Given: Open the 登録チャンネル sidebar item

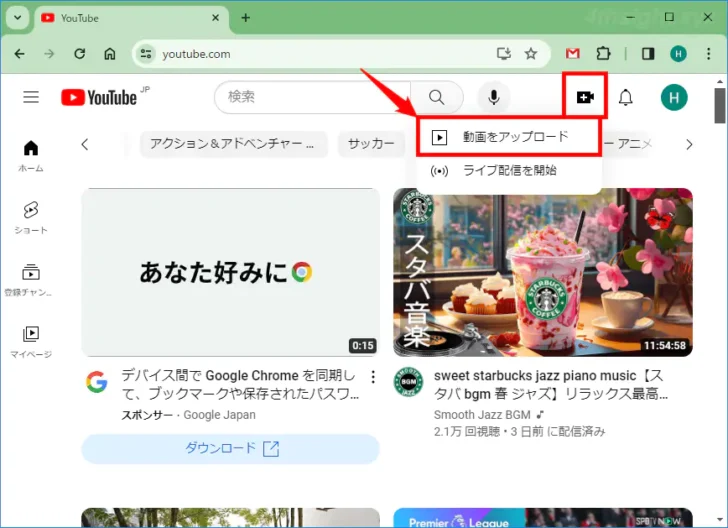Looking at the screenshot, I should [x=29, y=280].
